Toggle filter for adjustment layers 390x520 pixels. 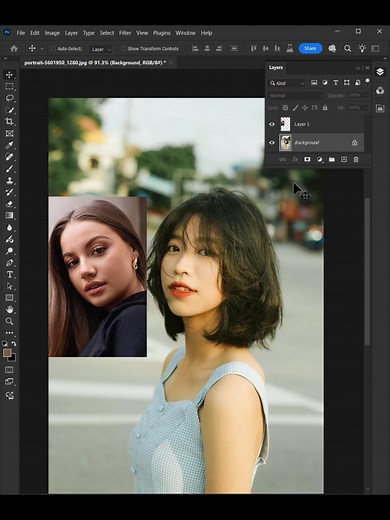click(x=325, y=83)
